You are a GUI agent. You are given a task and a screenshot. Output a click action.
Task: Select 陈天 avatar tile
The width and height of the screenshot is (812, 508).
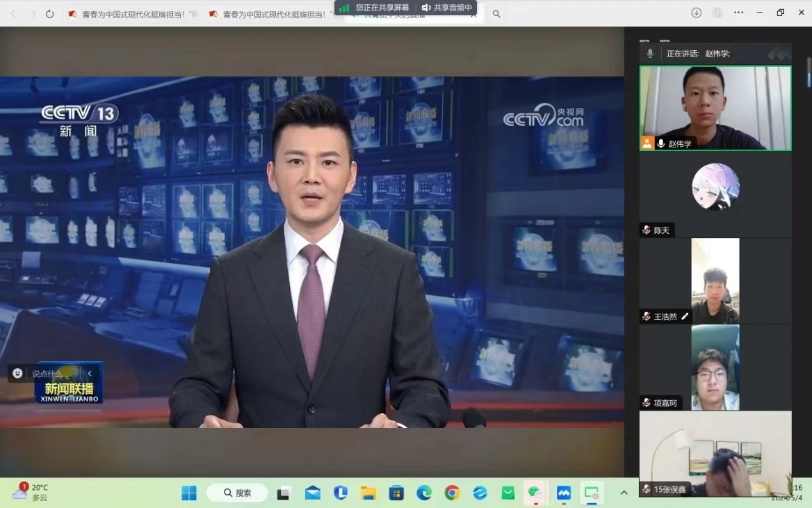tap(715, 194)
